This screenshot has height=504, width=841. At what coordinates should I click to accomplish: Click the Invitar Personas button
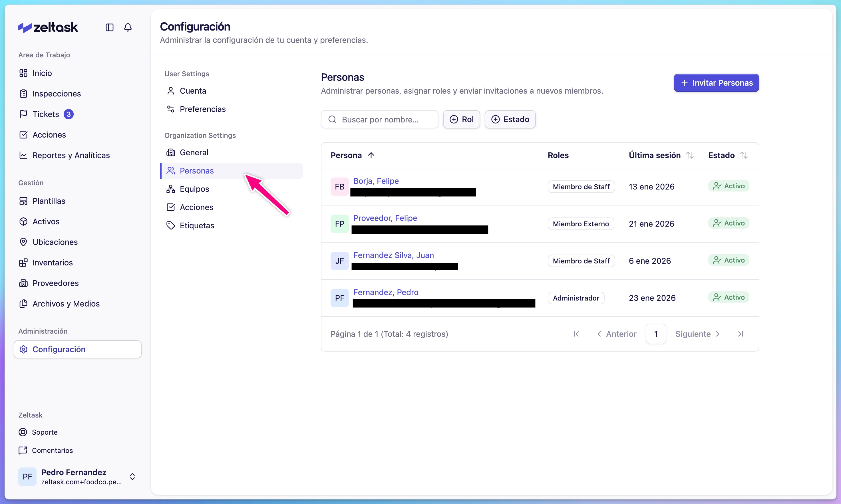coord(716,83)
